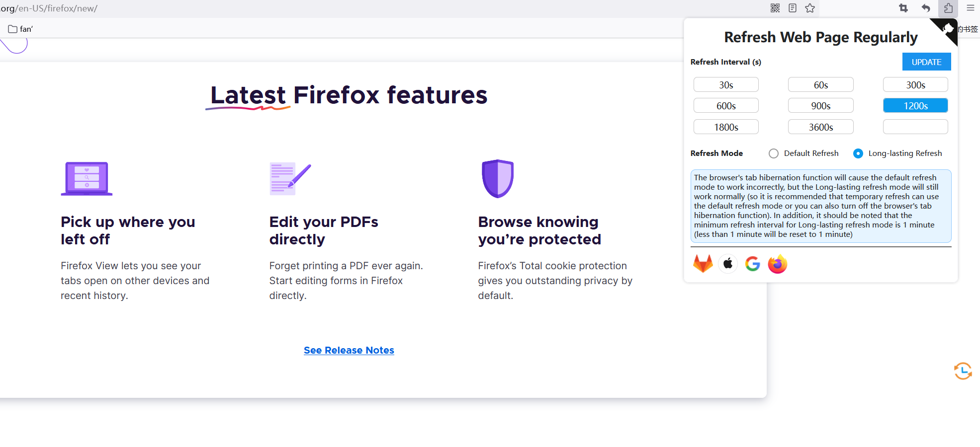Click the crop screenshot toolbar icon
Image resolution: width=980 pixels, height=447 pixels.
[x=903, y=8]
